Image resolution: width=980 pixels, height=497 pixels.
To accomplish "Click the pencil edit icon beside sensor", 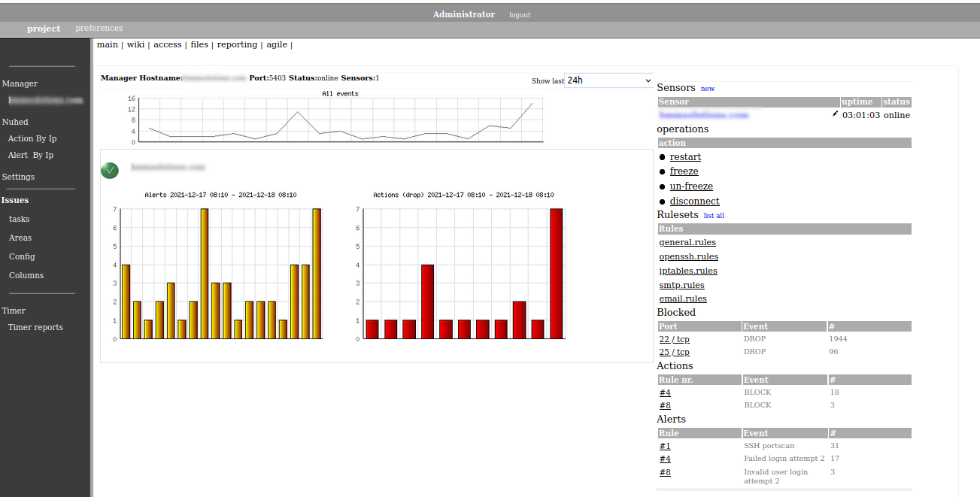I will 835,114.
